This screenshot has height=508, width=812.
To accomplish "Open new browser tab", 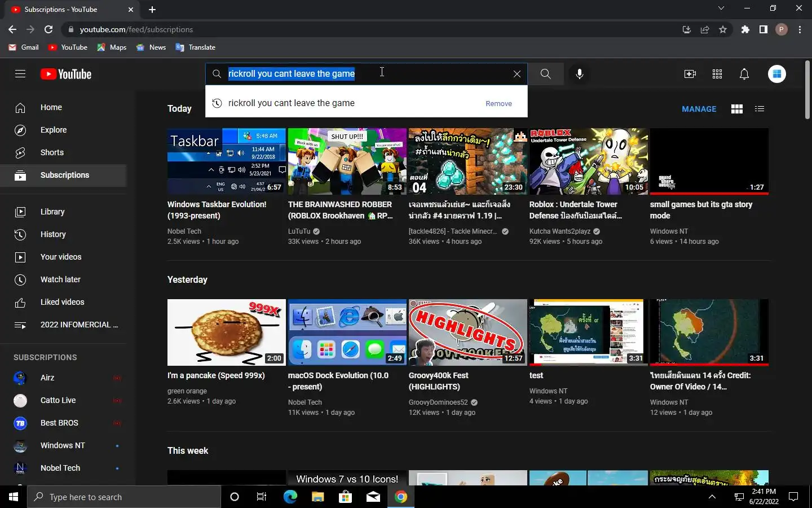I will (152, 10).
